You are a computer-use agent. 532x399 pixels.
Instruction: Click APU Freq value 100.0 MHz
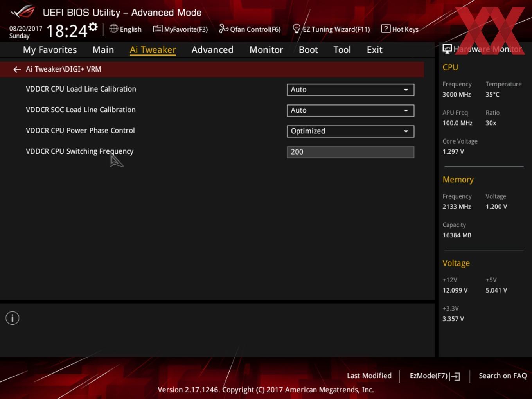[457, 123]
